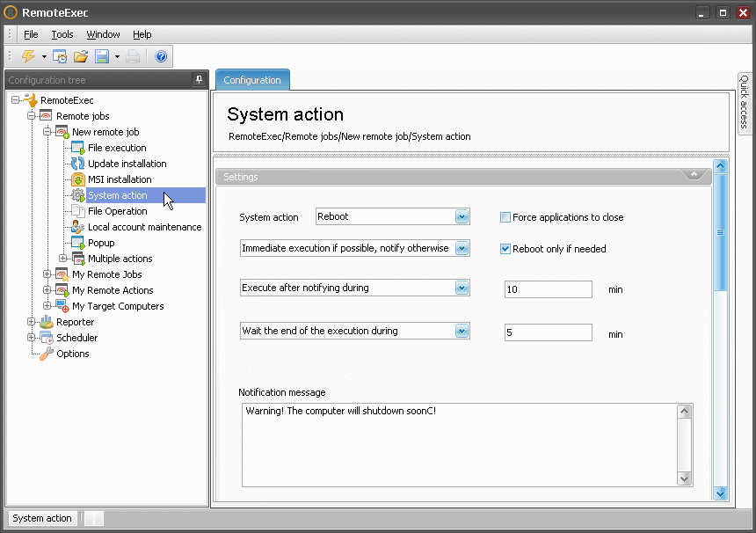Image resolution: width=756 pixels, height=533 pixels.
Task: Open the save dropdown arrow
Action: pos(117,57)
